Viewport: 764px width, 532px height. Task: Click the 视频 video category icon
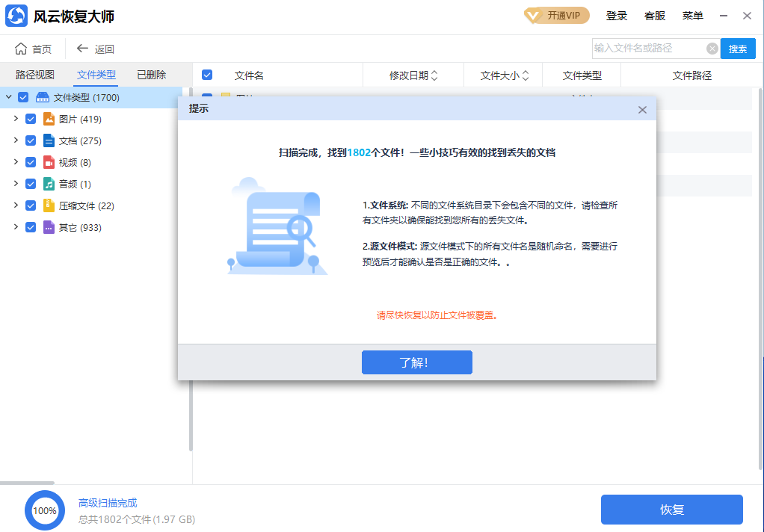tap(49, 162)
